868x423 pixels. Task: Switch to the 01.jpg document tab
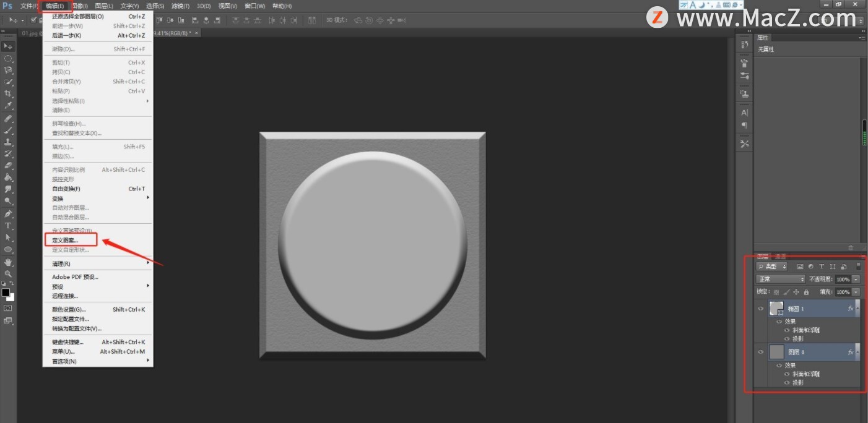[x=30, y=33]
